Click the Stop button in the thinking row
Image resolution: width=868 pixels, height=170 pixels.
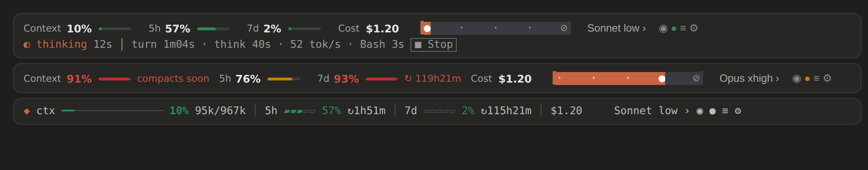tap(434, 45)
